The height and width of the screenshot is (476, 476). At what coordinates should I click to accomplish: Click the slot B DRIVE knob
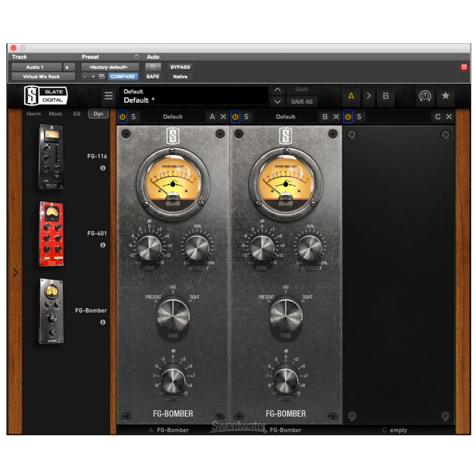click(x=262, y=248)
